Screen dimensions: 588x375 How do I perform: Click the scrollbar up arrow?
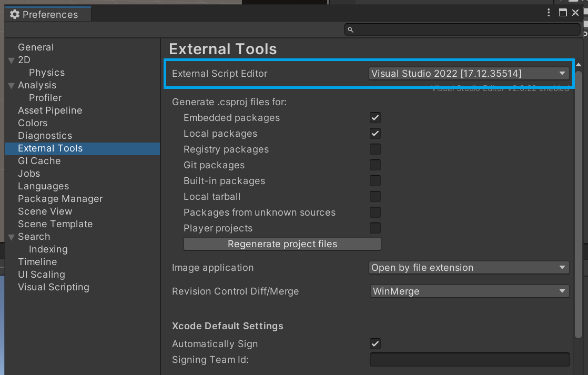pos(579,65)
